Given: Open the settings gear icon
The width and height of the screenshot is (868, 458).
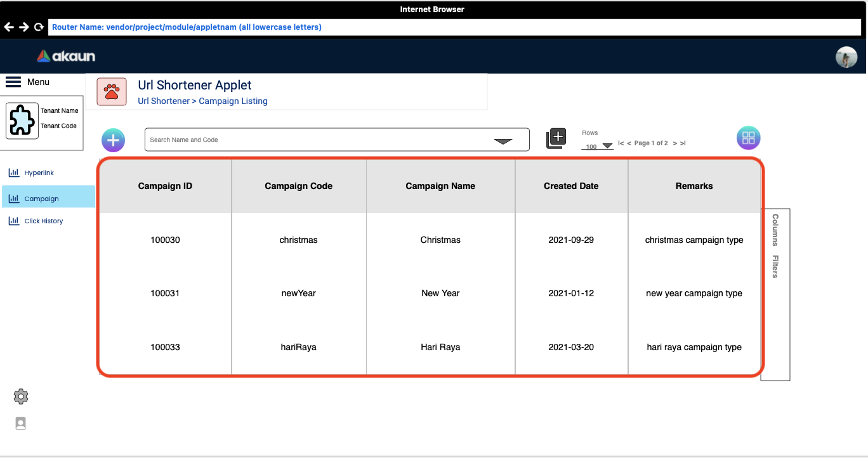Looking at the screenshot, I should pyautogui.click(x=21, y=397).
